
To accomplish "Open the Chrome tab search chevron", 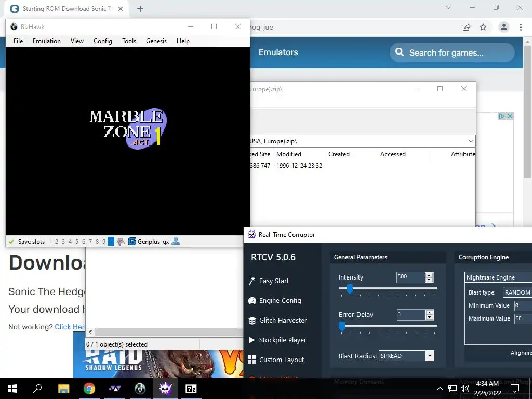I will [448, 7].
